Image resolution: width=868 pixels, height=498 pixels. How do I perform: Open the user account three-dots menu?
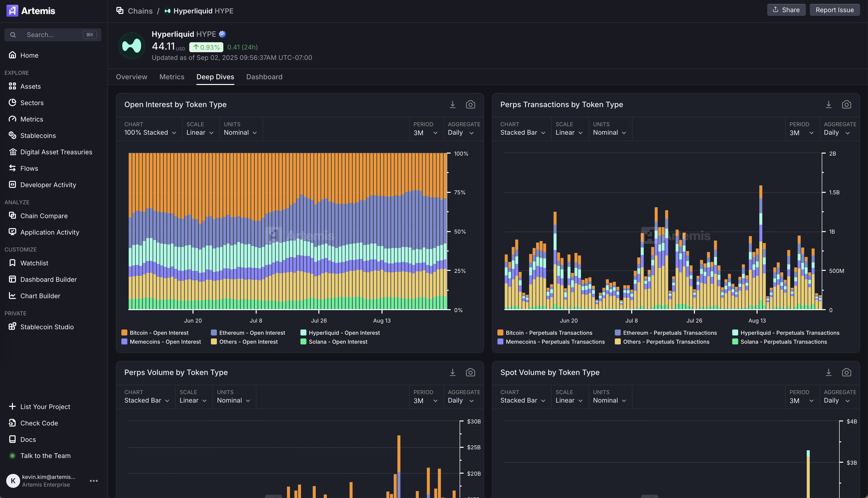pos(94,481)
